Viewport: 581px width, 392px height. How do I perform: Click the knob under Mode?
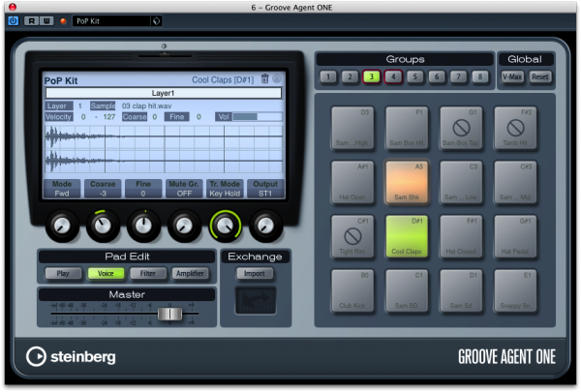click(62, 226)
